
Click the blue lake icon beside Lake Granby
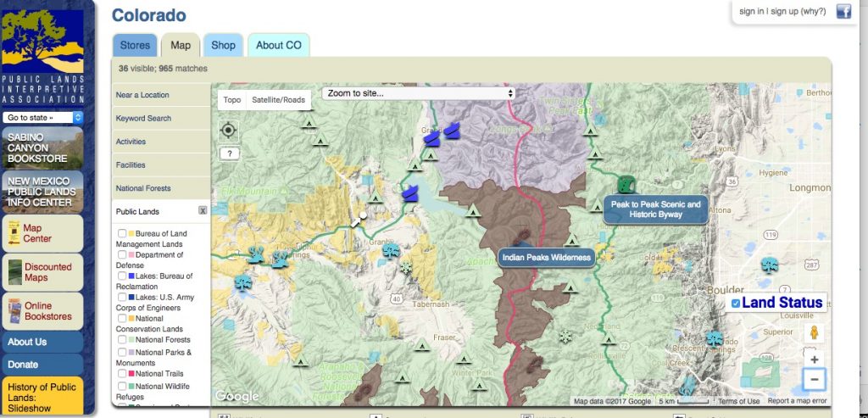pyautogui.click(x=409, y=194)
